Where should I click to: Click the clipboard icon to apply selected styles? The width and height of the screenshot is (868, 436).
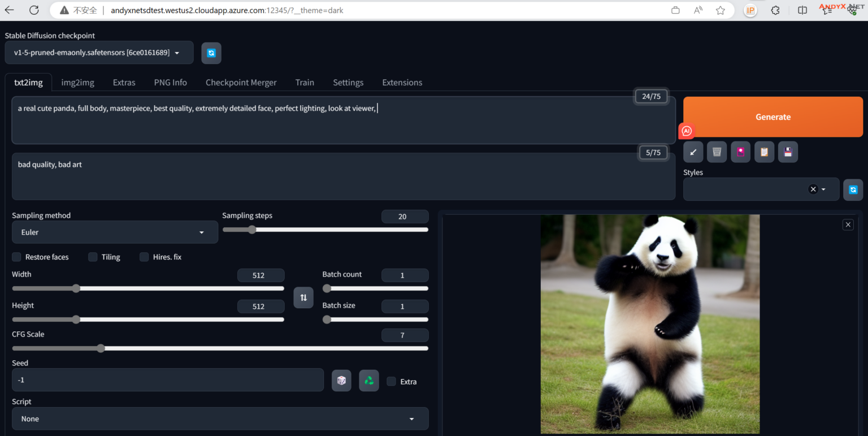click(x=764, y=152)
